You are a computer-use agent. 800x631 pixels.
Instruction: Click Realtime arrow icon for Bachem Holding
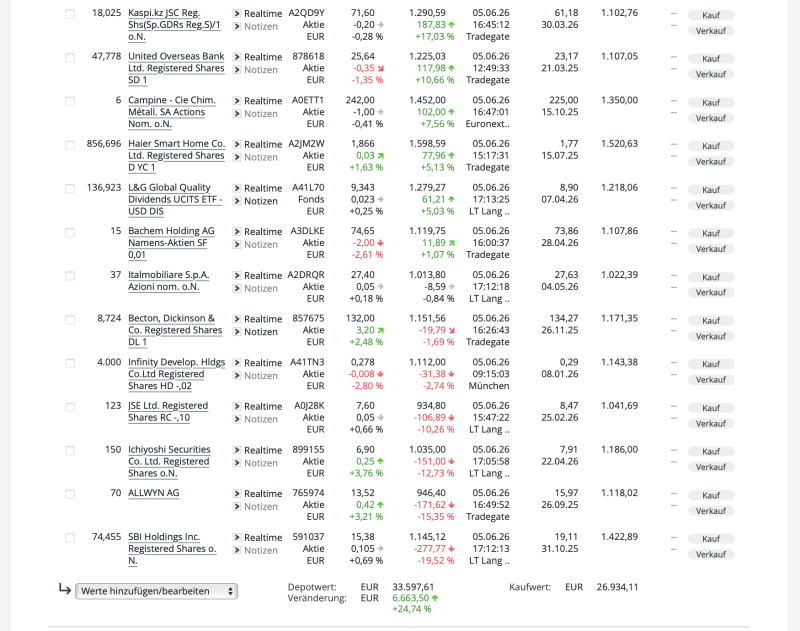pos(237,232)
